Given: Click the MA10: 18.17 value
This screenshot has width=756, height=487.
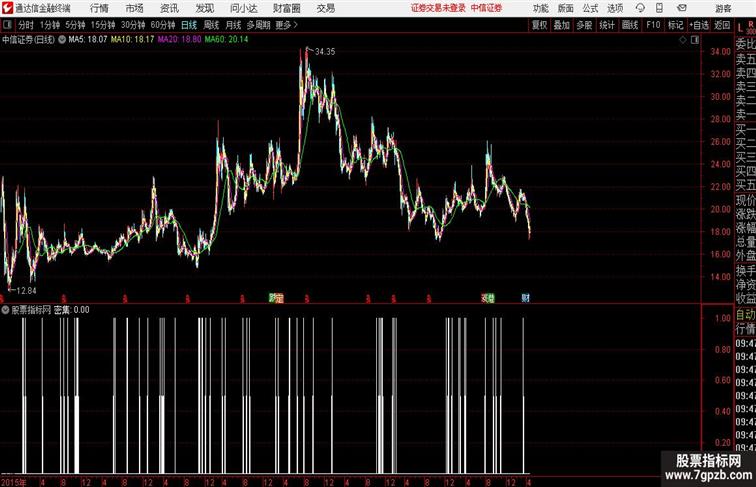Looking at the screenshot, I should tap(132, 40).
